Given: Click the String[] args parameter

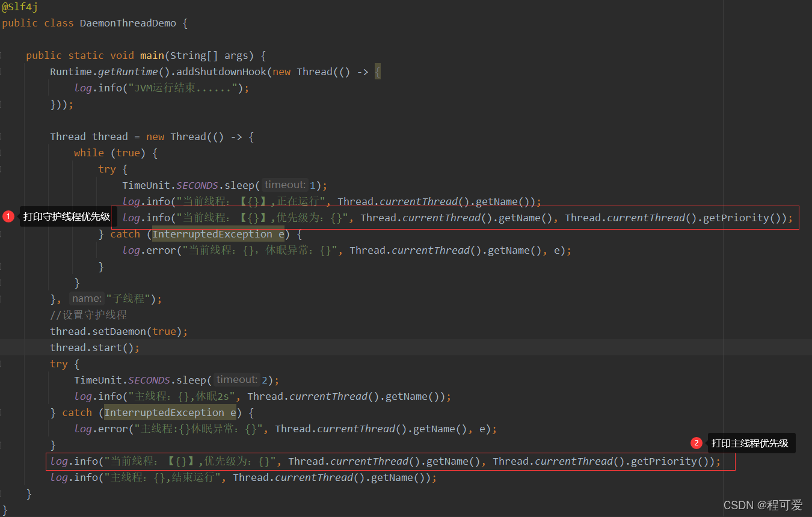Looking at the screenshot, I should [209, 55].
